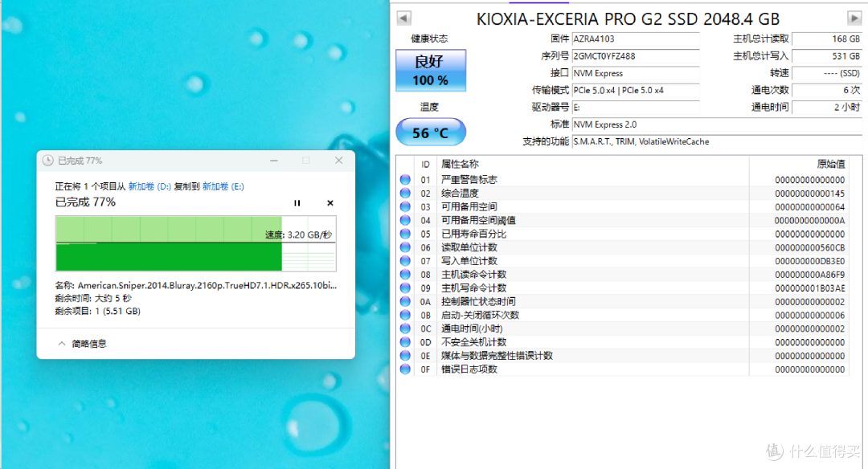Close the copy progress dialog window
The image size is (868, 469).
coord(339,161)
